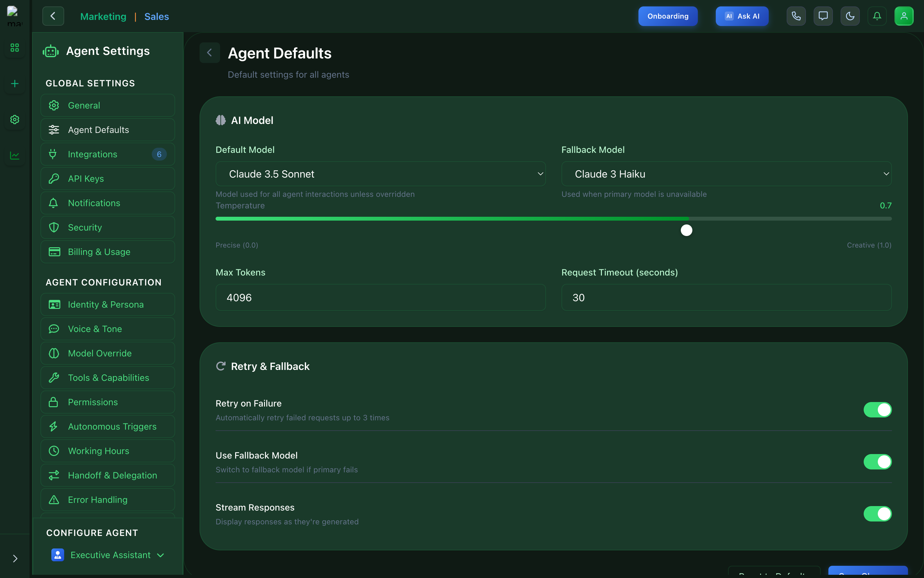This screenshot has height=578, width=924.
Task: Open Integrations in sidebar
Action: click(108, 154)
